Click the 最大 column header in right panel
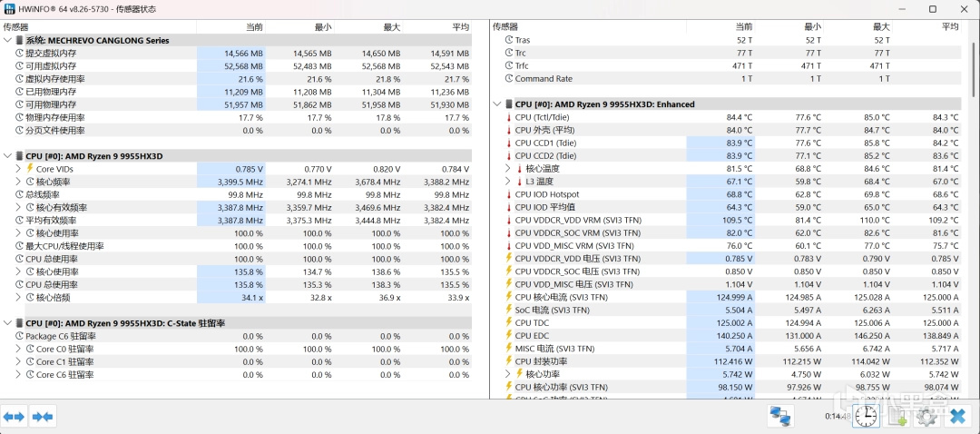Image resolution: width=980 pixels, height=434 pixels. (881, 27)
